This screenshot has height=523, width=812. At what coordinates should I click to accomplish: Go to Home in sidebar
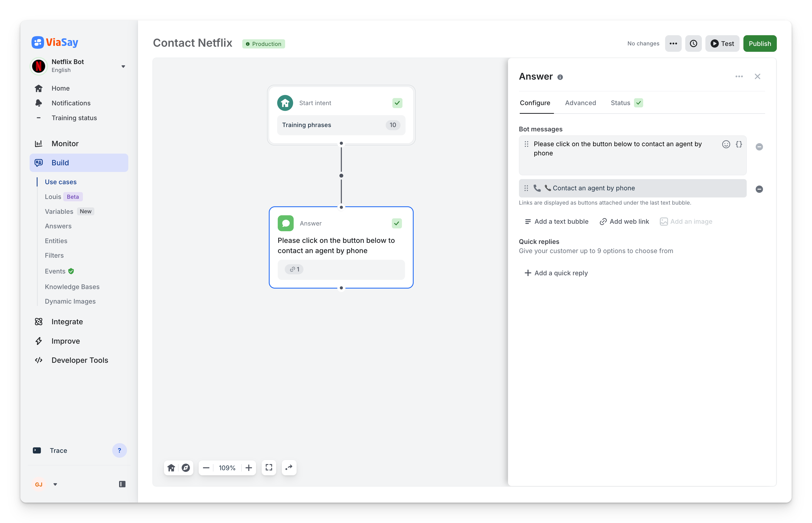(x=60, y=88)
